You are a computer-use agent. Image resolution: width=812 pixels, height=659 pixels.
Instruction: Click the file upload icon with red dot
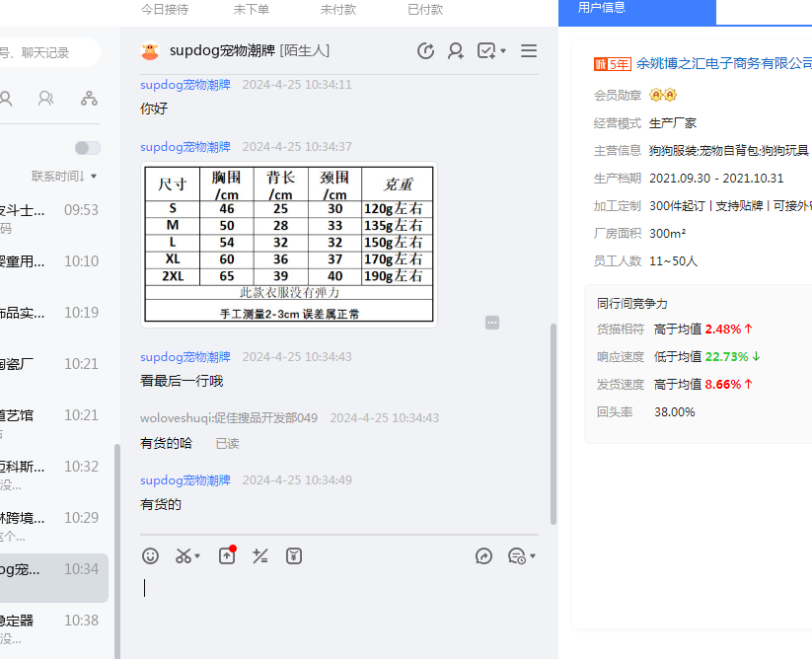click(x=227, y=556)
